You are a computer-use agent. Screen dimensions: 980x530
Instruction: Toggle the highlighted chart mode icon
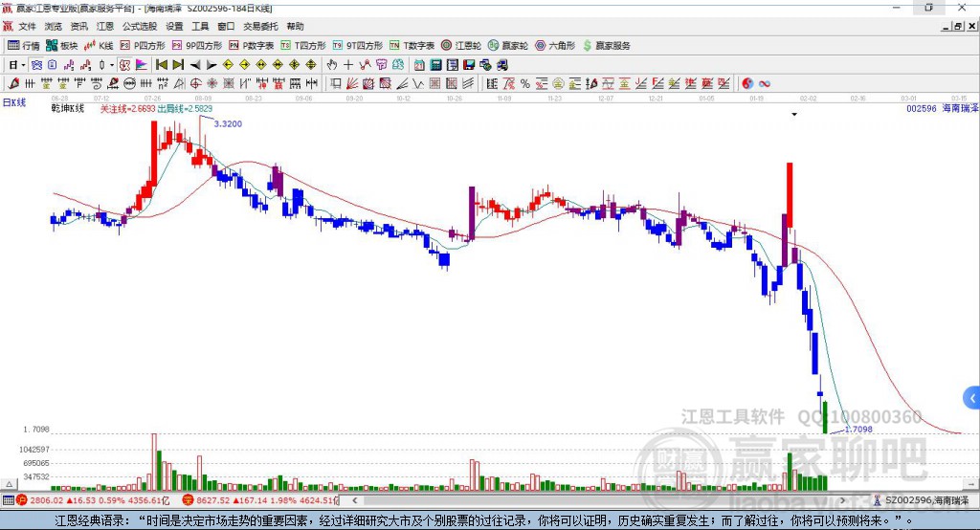click(37, 65)
